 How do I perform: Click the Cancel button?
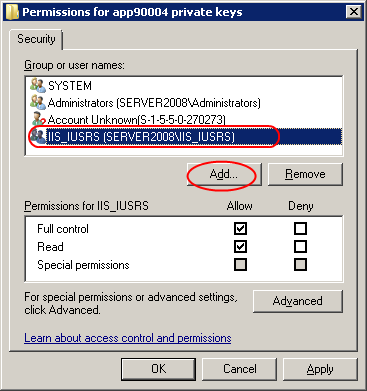(x=240, y=369)
